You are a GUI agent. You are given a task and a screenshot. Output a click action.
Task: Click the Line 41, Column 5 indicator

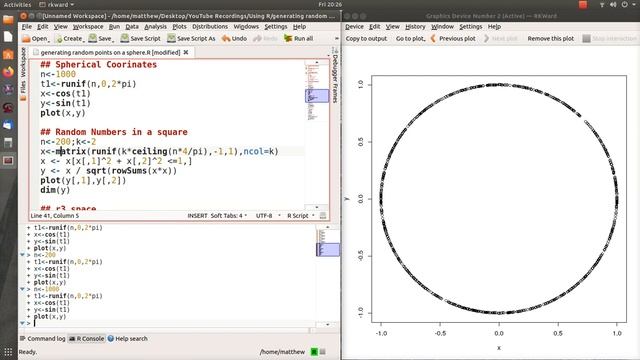pos(55,216)
